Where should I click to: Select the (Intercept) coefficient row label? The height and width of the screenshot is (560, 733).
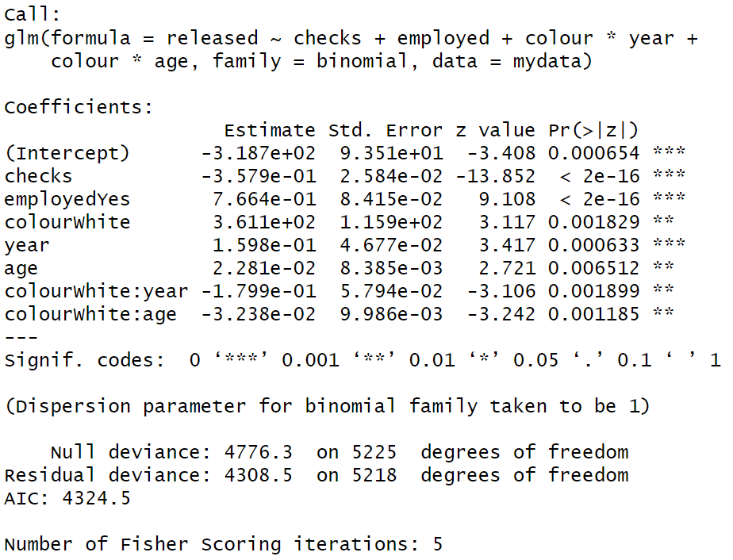point(67,153)
